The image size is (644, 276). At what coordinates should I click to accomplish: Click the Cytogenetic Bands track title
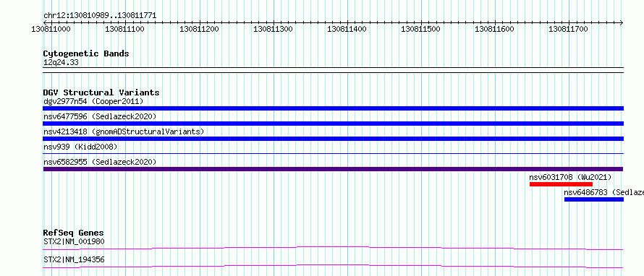coord(86,53)
